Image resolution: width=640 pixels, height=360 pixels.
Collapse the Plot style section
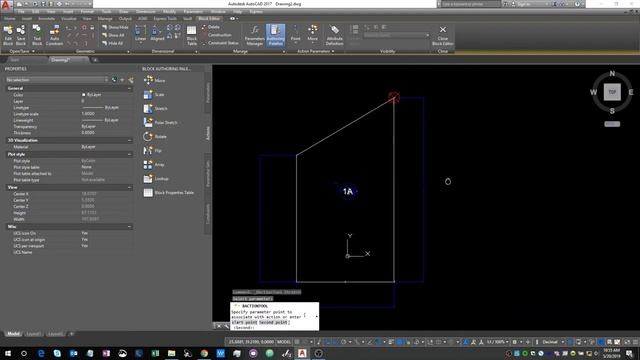tap(129, 154)
